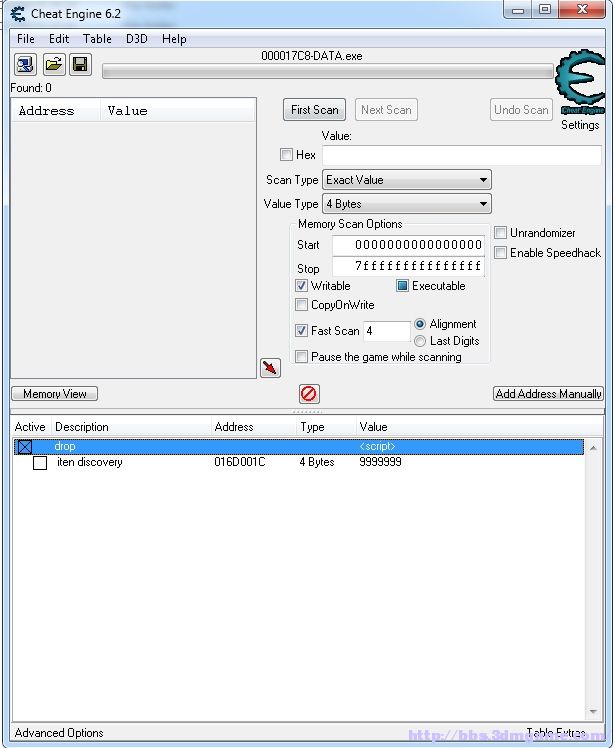Click the scan progress bar

(x=328, y=72)
